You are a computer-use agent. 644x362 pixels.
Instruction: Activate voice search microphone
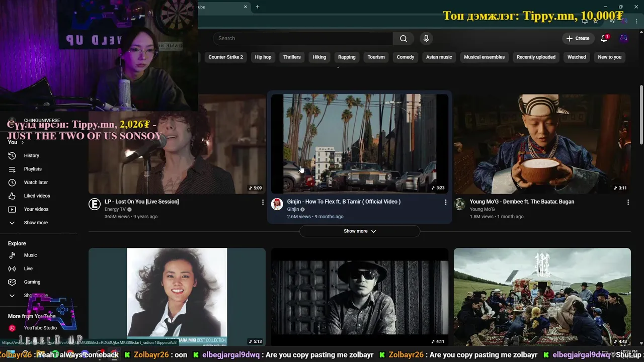point(426,38)
